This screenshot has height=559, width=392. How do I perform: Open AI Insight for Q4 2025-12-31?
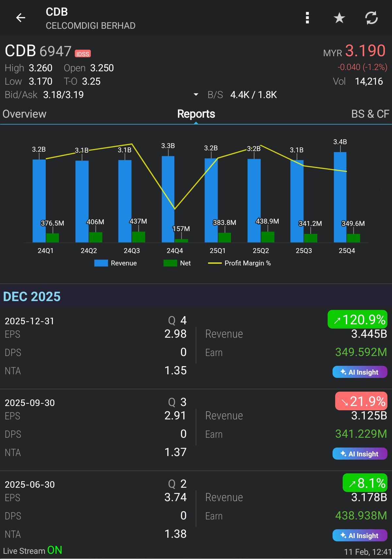coord(360,372)
